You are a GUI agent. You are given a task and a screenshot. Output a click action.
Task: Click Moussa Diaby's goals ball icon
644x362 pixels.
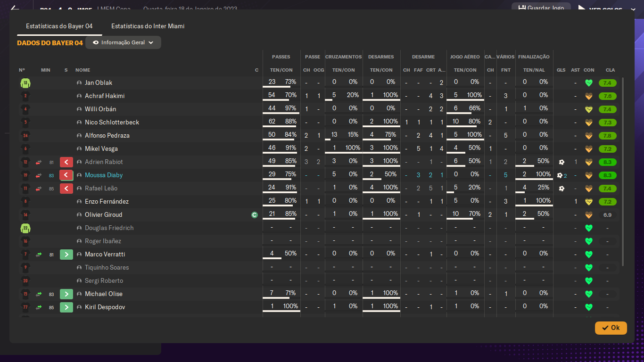560,175
